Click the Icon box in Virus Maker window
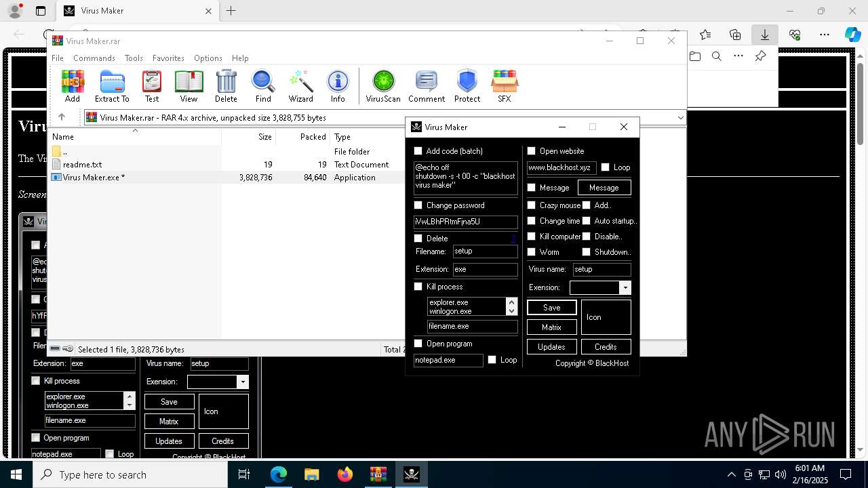This screenshot has width=868, height=488. coord(606,317)
